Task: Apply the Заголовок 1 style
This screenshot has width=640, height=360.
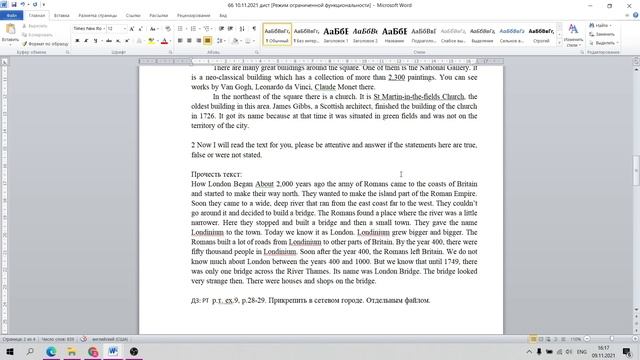Action: click(336, 34)
